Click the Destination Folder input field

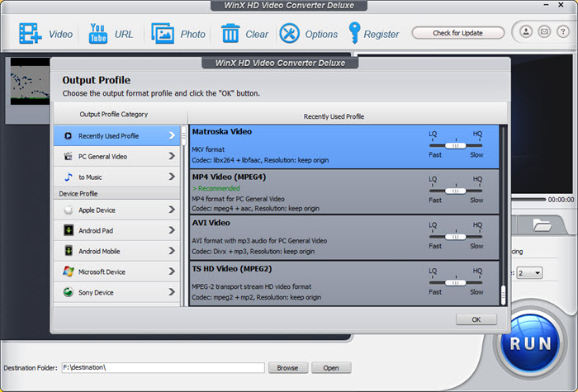pyautogui.click(x=163, y=368)
